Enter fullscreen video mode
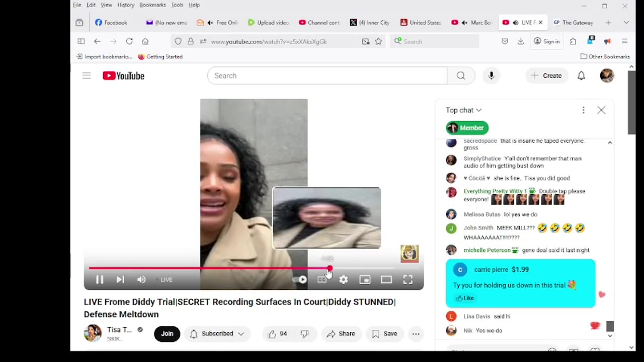 [408, 280]
